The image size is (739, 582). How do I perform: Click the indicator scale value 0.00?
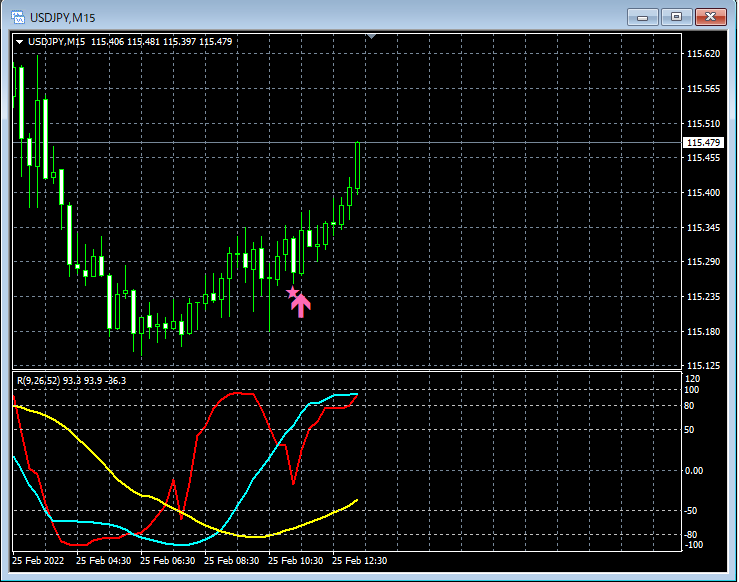(x=694, y=471)
